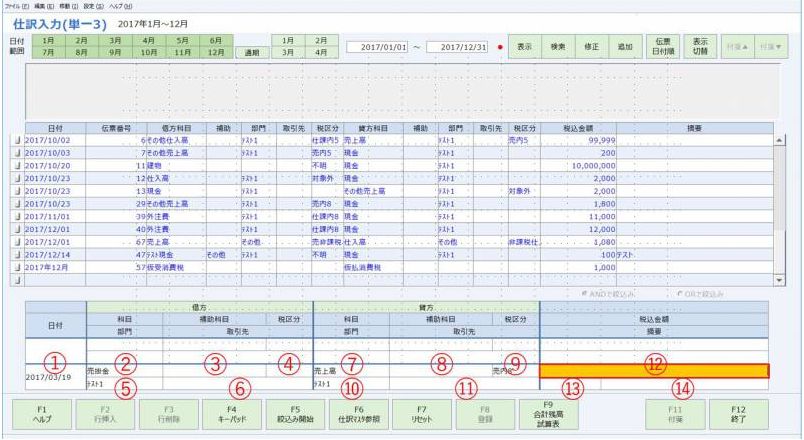The image size is (804, 440).
Task: Open the 移動 menu
Action: (68, 6)
